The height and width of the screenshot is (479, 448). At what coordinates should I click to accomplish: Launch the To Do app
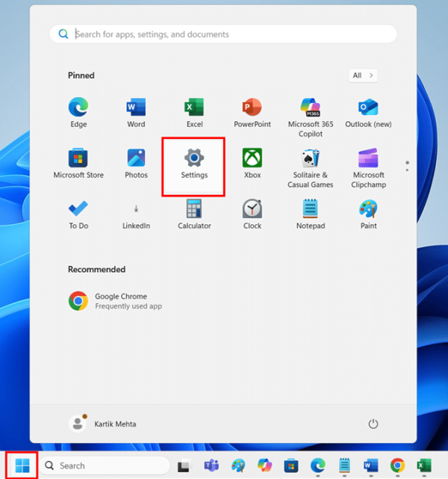pyautogui.click(x=78, y=214)
